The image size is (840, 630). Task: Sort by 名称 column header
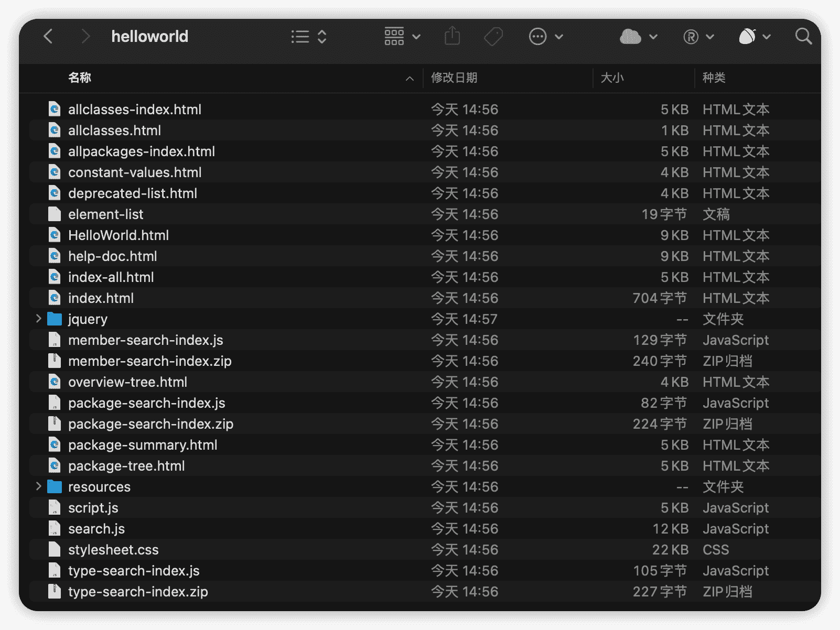tap(80, 78)
